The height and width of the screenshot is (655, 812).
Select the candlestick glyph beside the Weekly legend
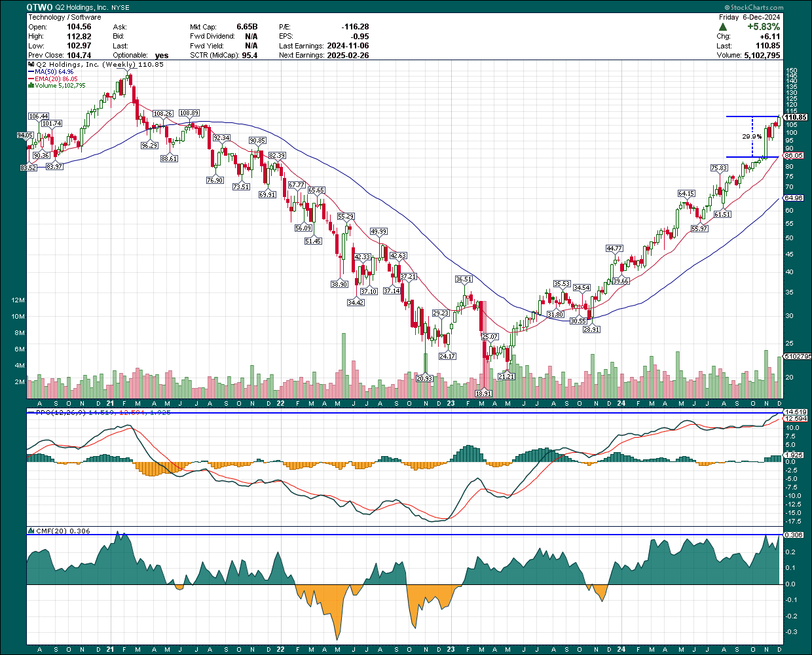30,64
